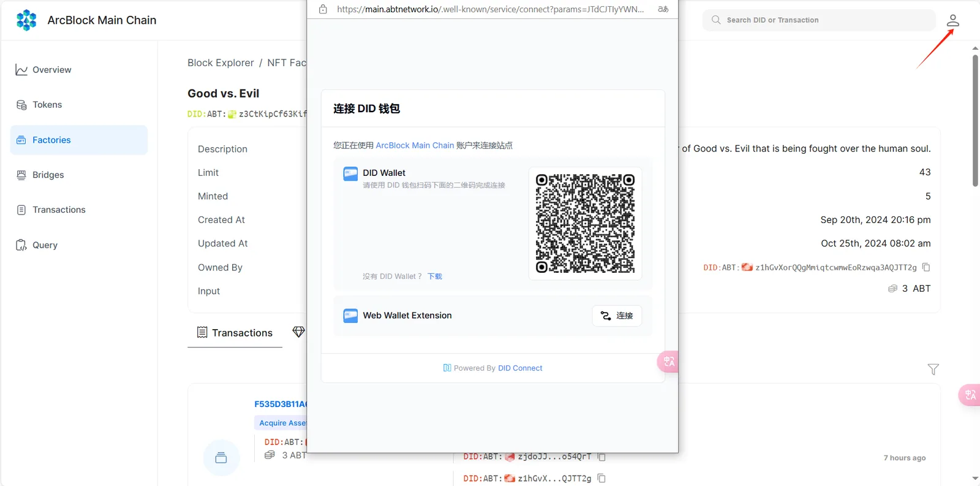980x486 pixels.
Task: Click the Acquire Asset tag
Action: 281,423
